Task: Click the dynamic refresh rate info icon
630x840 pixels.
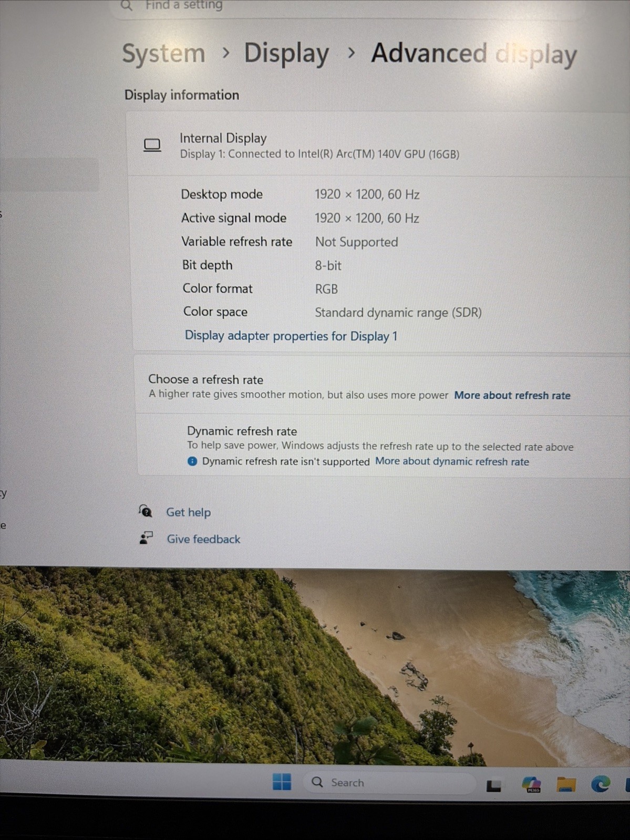Action: point(192,461)
